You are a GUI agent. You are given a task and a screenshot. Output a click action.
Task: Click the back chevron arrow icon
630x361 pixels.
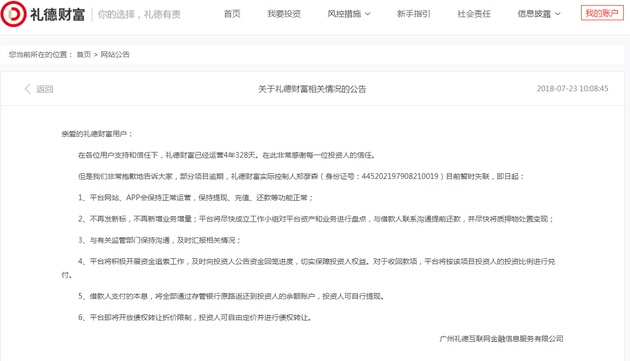pyautogui.click(x=27, y=89)
